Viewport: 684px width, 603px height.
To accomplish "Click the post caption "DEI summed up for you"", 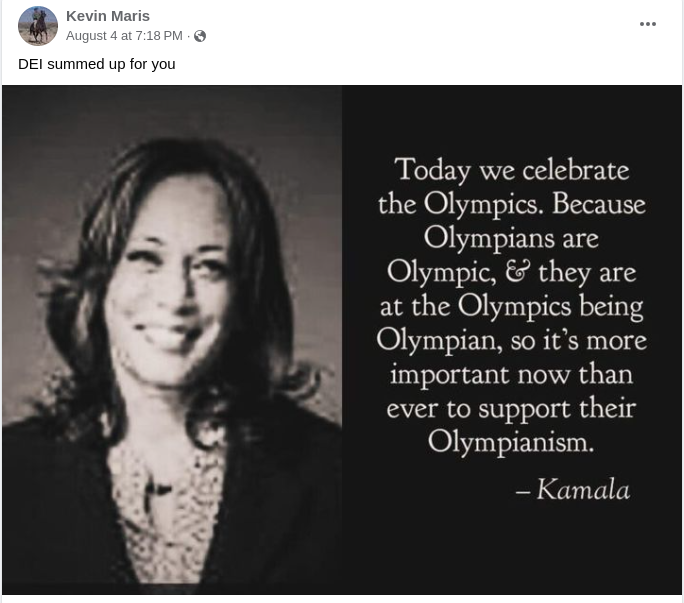I will [96, 63].
